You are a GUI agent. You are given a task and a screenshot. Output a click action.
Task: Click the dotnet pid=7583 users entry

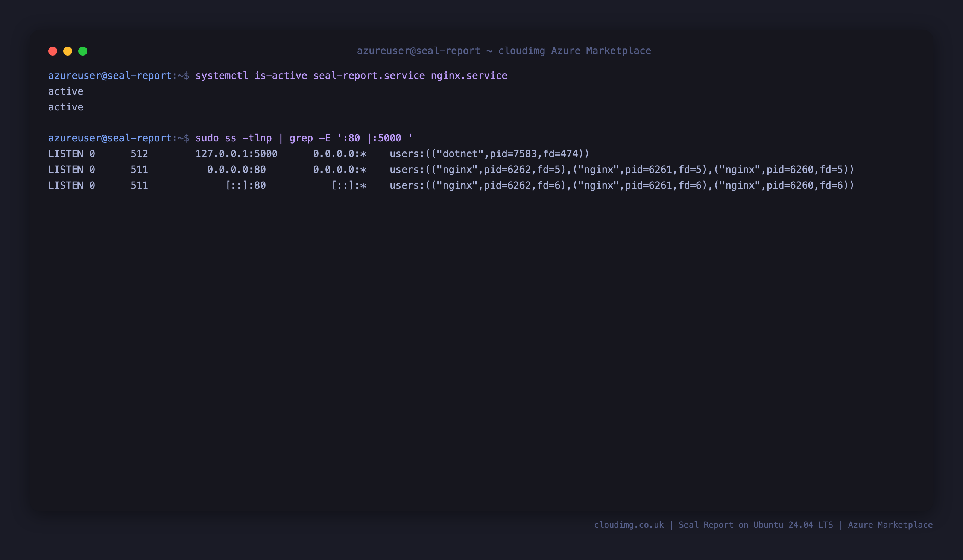click(x=489, y=154)
